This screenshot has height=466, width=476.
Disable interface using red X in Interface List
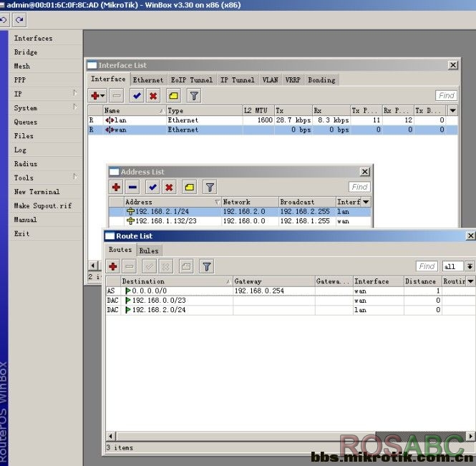coord(153,96)
